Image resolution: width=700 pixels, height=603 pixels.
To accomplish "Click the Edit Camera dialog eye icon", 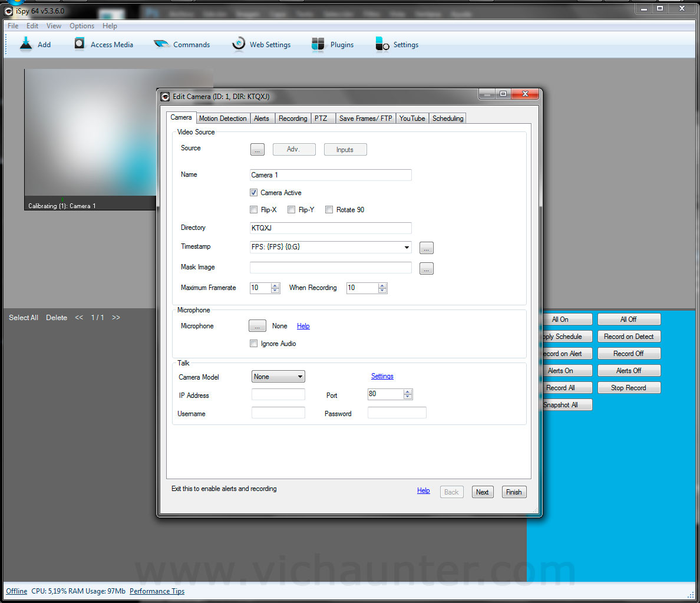I will pyautogui.click(x=165, y=97).
